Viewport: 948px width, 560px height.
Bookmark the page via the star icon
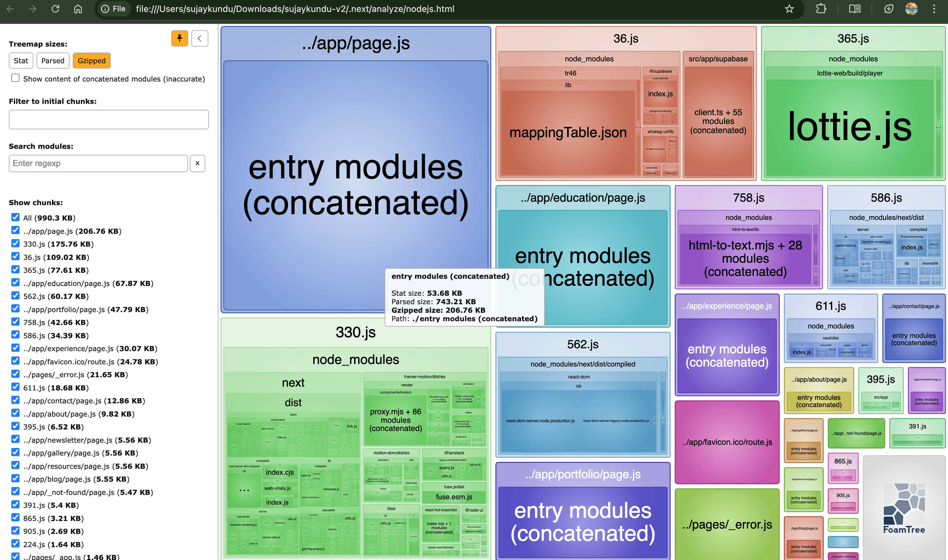click(789, 9)
